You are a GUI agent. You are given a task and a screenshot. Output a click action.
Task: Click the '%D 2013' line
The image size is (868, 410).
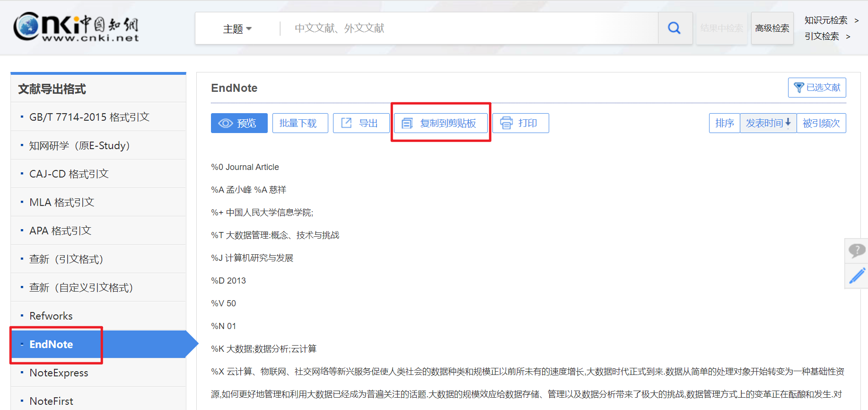[228, 281]
